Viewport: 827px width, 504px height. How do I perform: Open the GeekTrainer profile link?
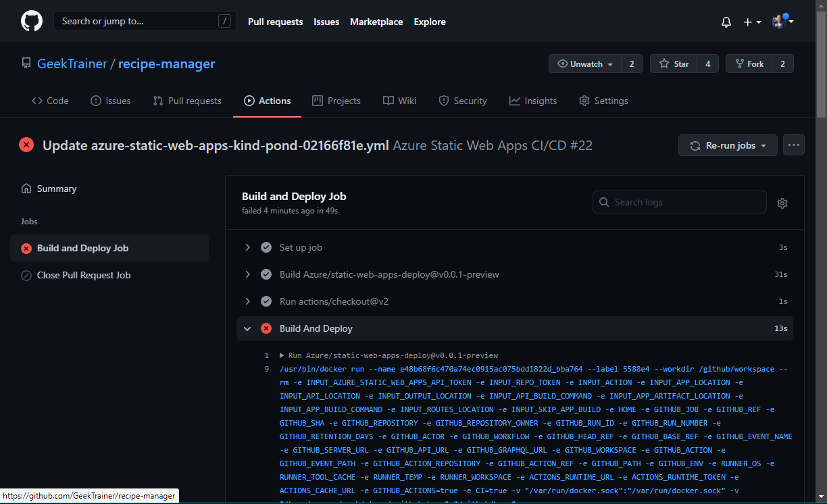click(x=72, y=64)
